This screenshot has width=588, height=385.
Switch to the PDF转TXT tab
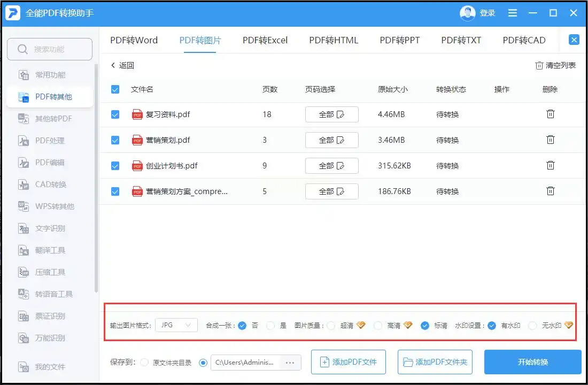(x=461, y=40)
